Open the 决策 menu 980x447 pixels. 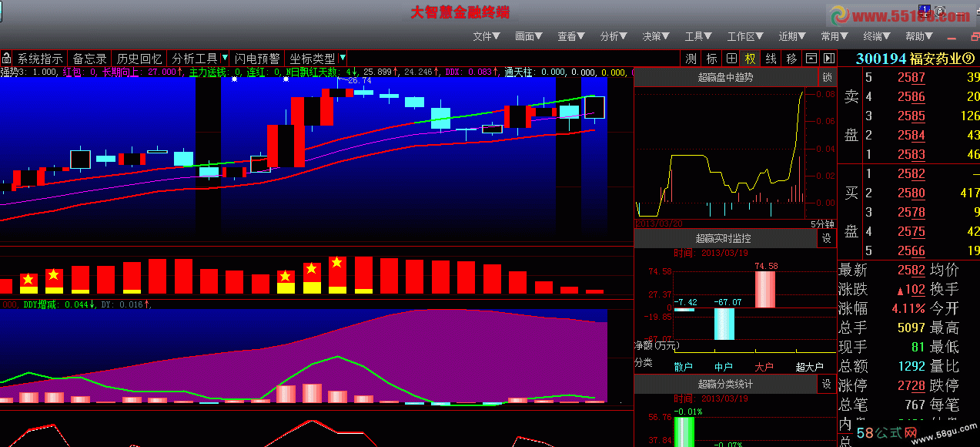656,36
